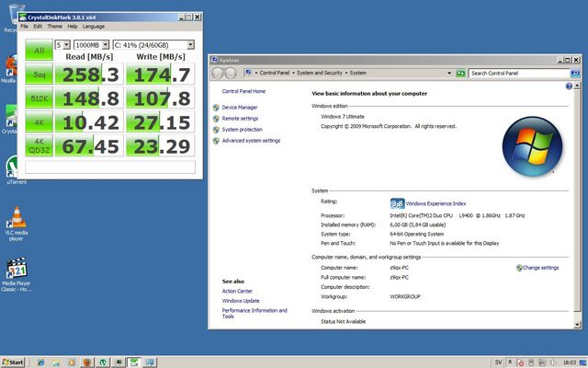Open the Action Center link under See also

(237, 292)
